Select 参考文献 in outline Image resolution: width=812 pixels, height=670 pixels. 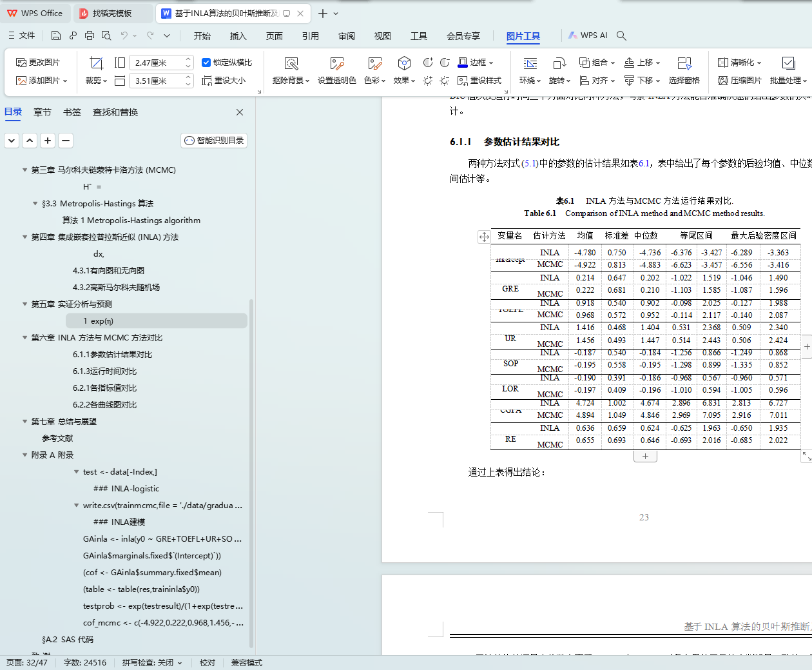pos(57,438)
